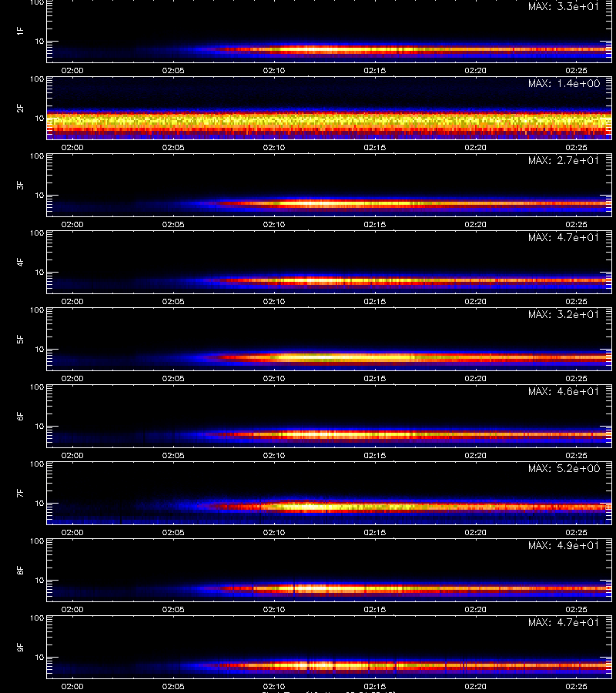The height and width of the screenshot is (693, 616).
Task: Click the 9F panel axis label
Action: pos(20,647)
